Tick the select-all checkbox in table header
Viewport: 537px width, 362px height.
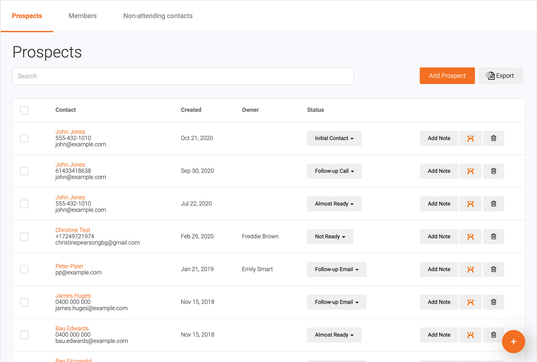click(24, 110)
